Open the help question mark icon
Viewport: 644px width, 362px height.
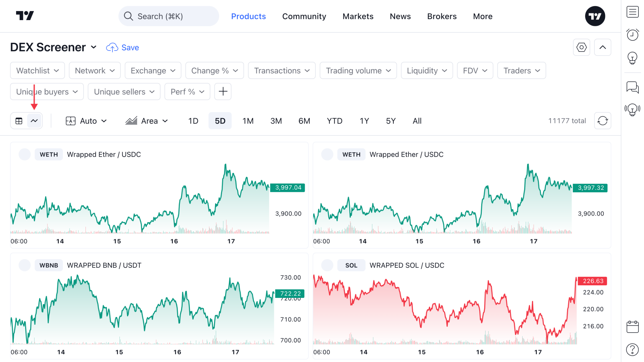[632, 349]
